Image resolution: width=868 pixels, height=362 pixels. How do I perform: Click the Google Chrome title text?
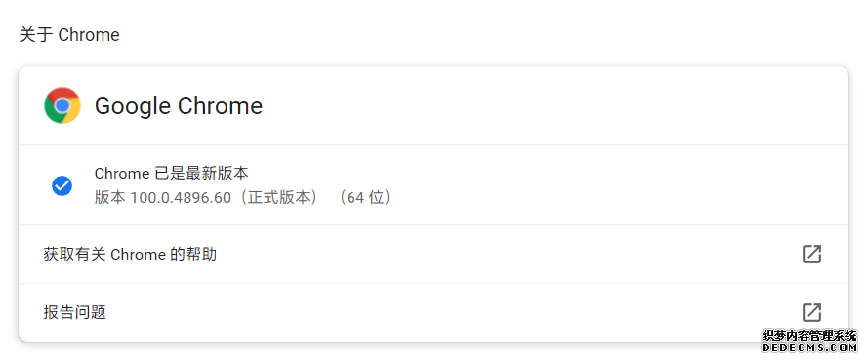pos(179,105)
